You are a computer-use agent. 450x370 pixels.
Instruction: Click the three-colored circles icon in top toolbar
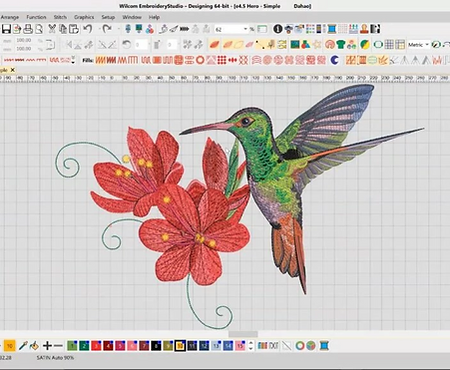coord(150,29)
